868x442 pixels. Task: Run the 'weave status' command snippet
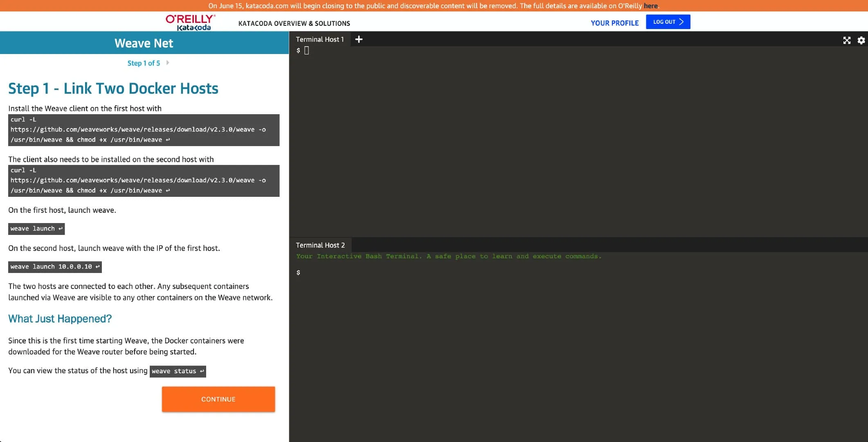(178, 371)
